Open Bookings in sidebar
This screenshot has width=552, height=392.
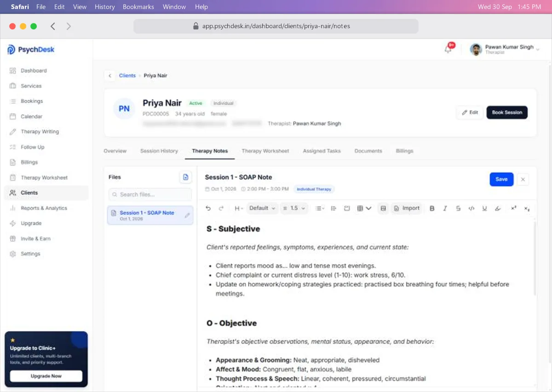(x=46, y=101)
